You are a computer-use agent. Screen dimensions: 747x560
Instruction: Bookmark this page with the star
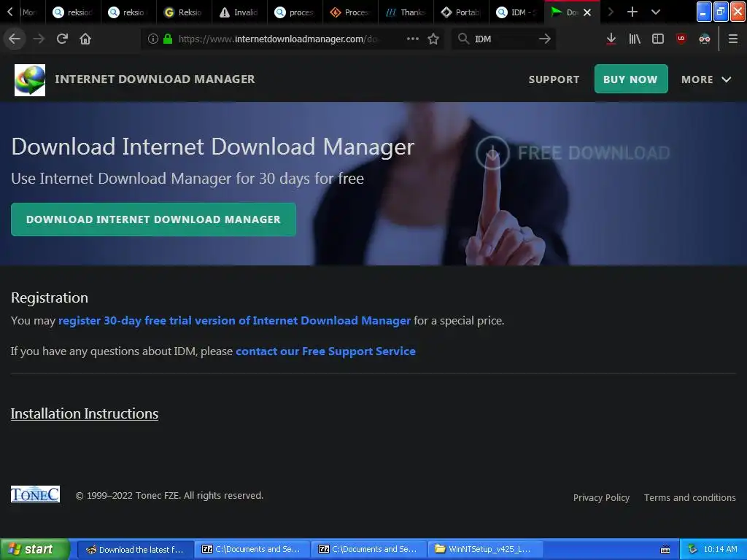click(x=433, y=39)
